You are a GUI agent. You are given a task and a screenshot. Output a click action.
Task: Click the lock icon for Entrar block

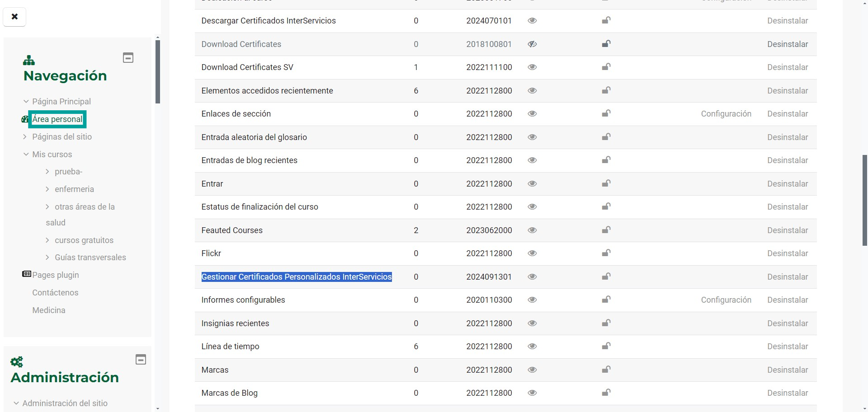(x=606, y=183)
